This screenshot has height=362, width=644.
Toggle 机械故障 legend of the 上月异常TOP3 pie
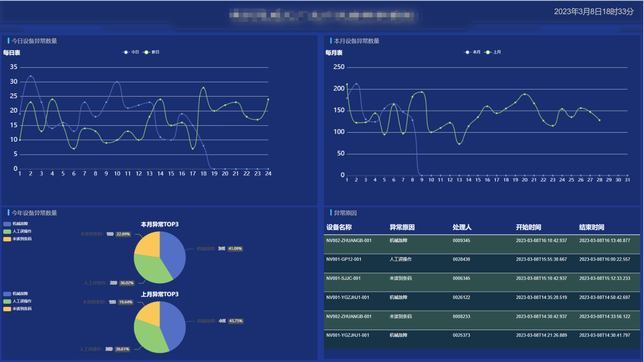click(16, 294)
